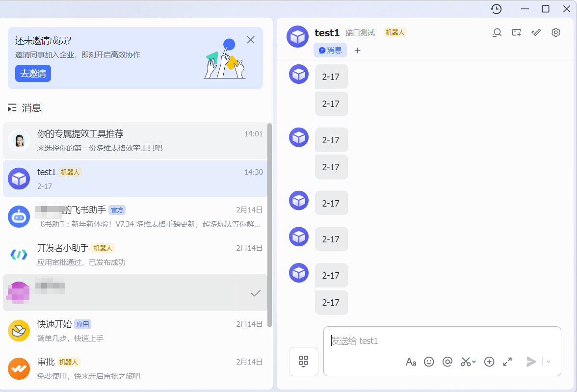
Task: Click the conversation list scrollbar
Action: click(x=269, y=221)
